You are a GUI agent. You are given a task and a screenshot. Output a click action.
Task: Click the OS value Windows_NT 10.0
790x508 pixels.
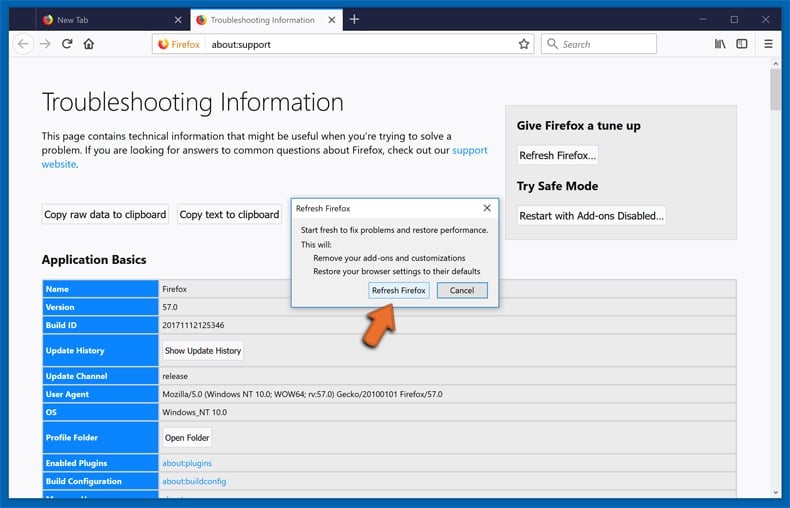pyautogui.click(x=194, y=412)
